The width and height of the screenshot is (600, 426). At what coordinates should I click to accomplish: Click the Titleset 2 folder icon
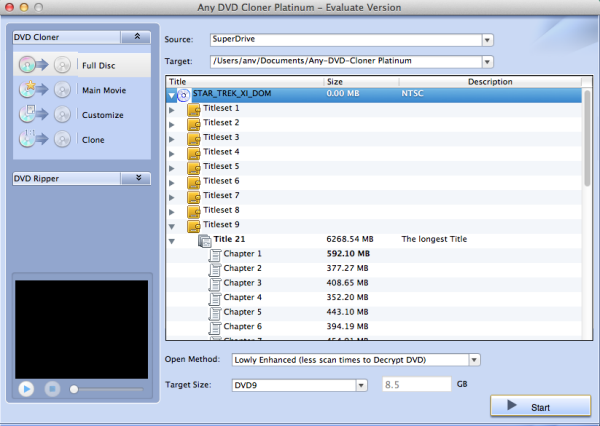(x=194, y=124)
